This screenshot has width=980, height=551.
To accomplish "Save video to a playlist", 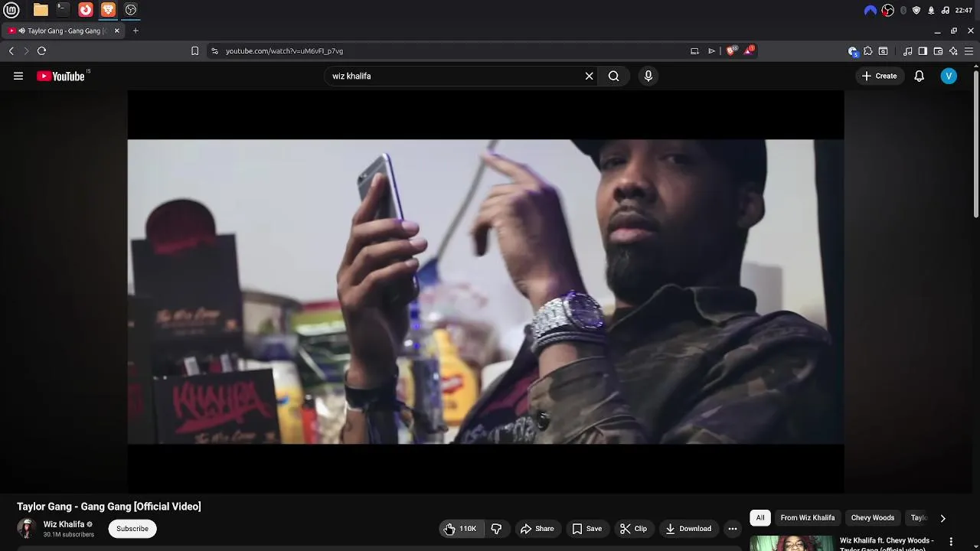I will (x=587, y=529).
